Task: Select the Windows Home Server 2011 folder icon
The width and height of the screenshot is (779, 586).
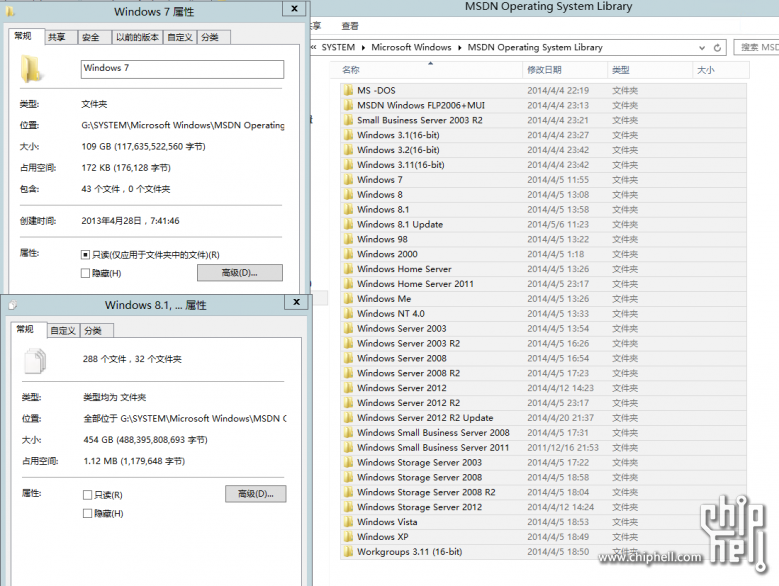Action: (x=348, y=284)
